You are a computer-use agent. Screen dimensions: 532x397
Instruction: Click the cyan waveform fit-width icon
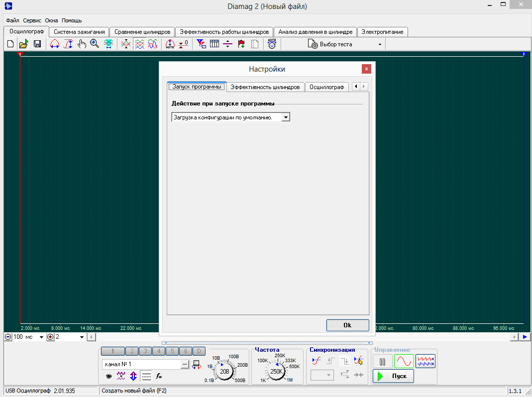pyautogui.click(x=108, y=44)
